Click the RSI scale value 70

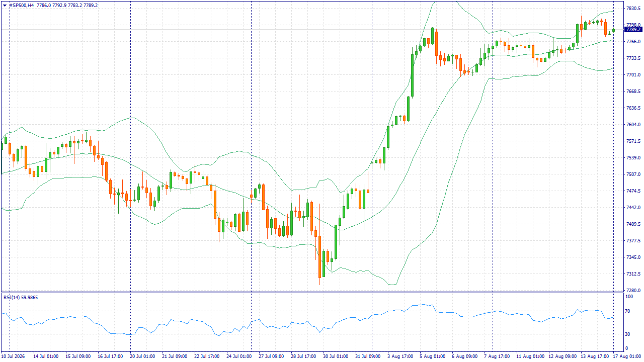[x=627, y=311]
